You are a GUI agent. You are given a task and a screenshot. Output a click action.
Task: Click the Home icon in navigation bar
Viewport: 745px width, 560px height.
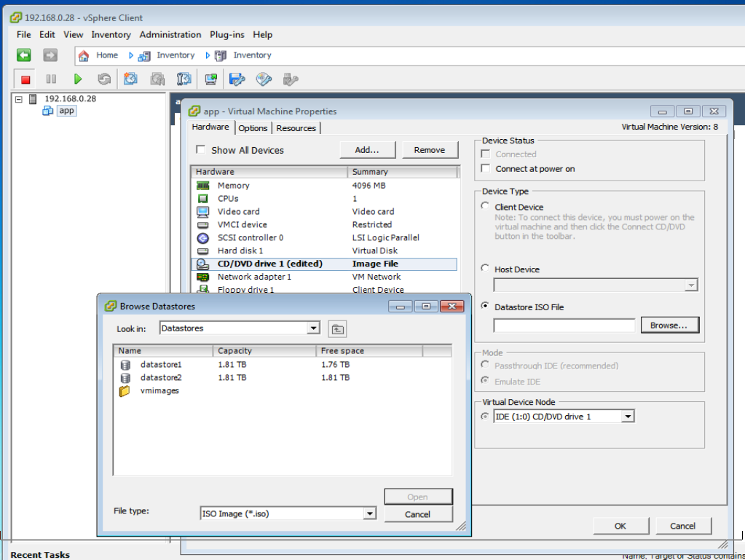pos(84,55)
